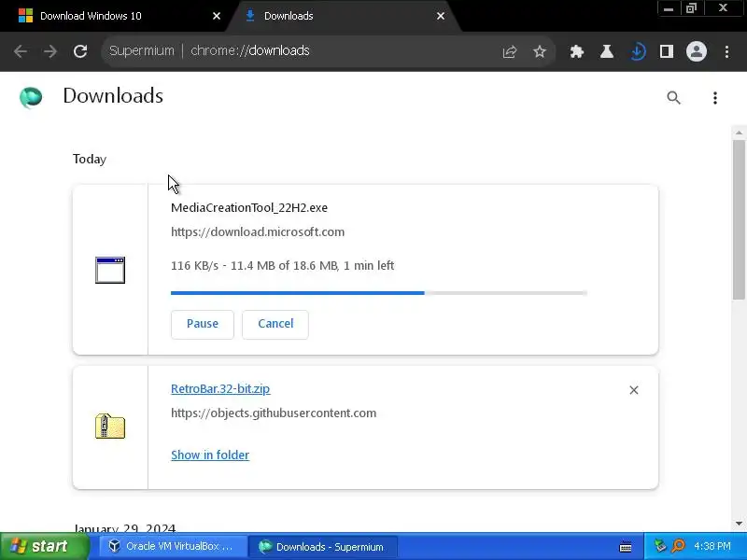This screenshot has height=560, width=747.
Task: Click the MediaCreationTool_22H2.exe file name
Action: click(249, 207)
